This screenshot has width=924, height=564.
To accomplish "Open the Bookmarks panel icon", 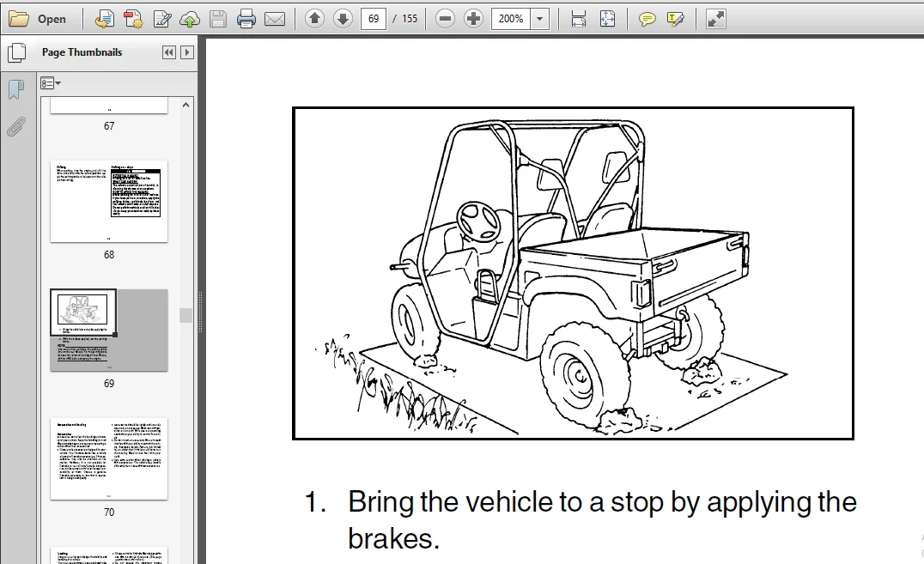I will tap(16, 89).
